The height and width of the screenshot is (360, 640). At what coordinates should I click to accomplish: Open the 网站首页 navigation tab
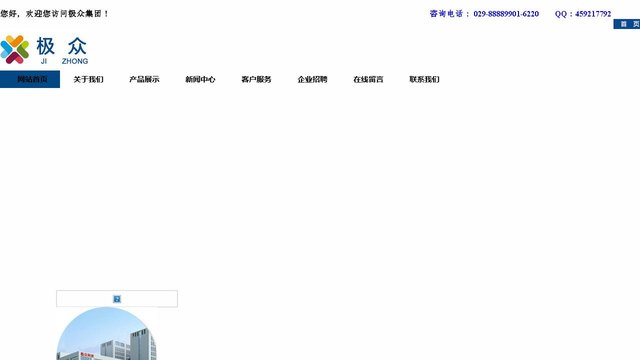(30, 79)
